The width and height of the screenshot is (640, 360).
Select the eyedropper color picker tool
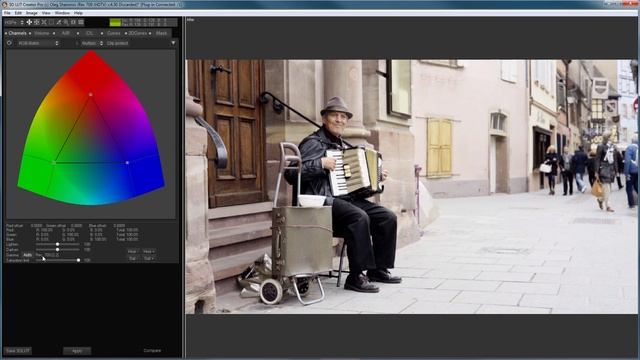(x=59, y=22)
